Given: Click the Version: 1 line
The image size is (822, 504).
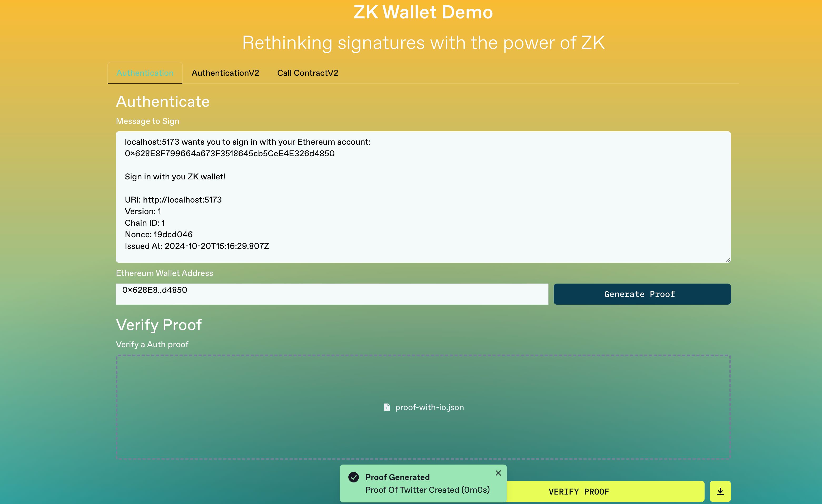Looking at the screenshot, I should pos(143,211).
